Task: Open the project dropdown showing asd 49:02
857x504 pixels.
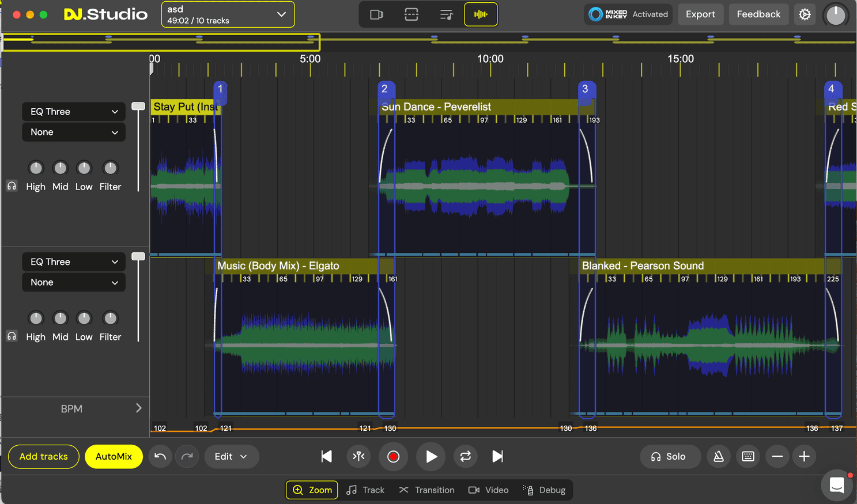Action: tap(228, 14)
